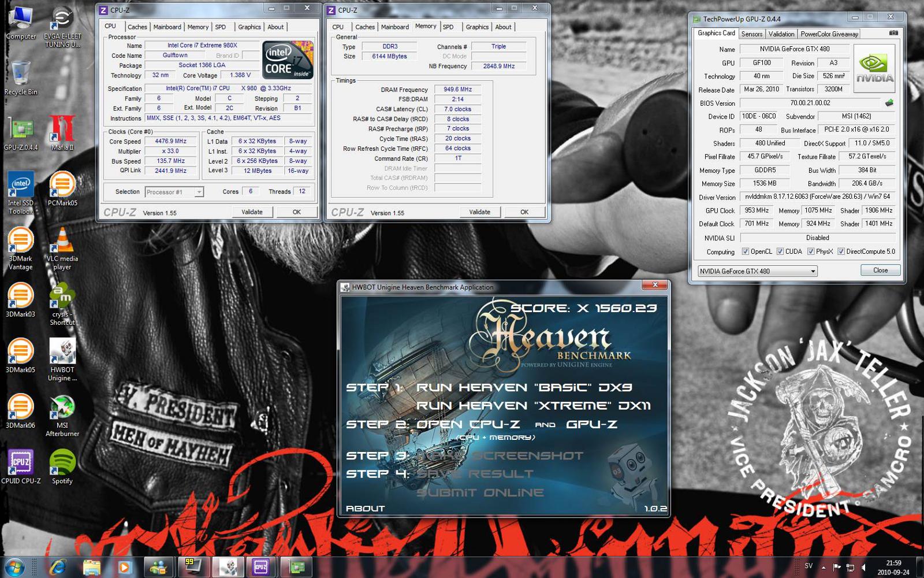Viewport: 924px width, 578px height.
Task: Open the Recycle Bin icon
Action: (21, 78)
